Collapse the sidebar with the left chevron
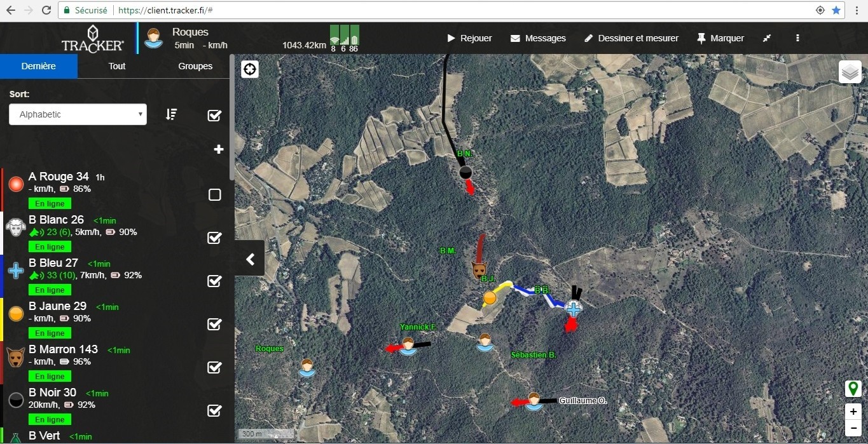The height and width of the screenshot is (444, 868). click(x=250, y=259)
